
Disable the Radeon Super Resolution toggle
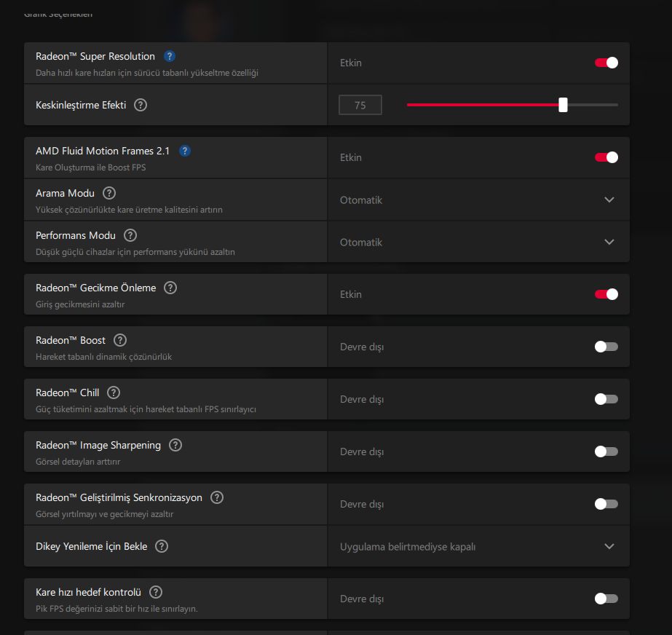click(606, 63)
